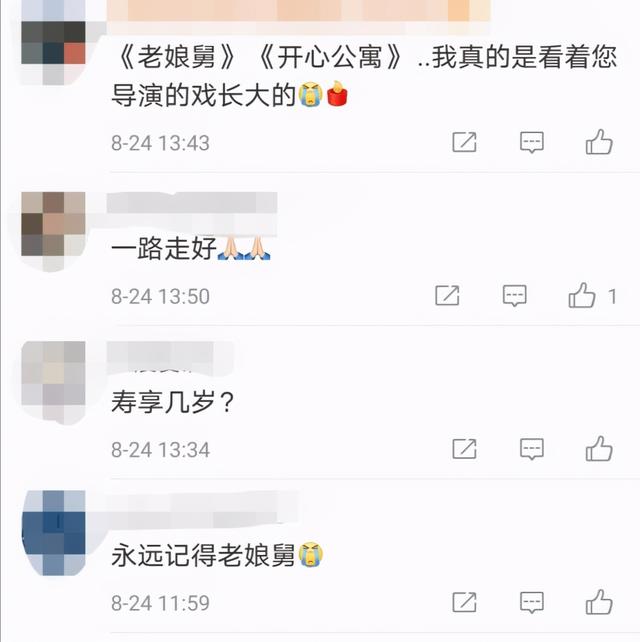The width and height of the screenshot is (640, 642).
Task: Open replies for the 一路走好 comment
Action: 515,296
